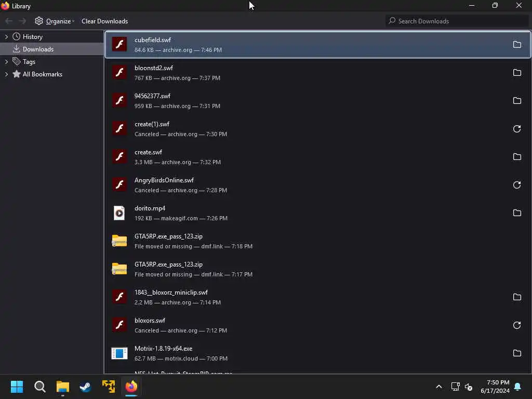Go back with the back arrow
The width and height of the screenshot is (532, 399).
(x=9, y=21)
